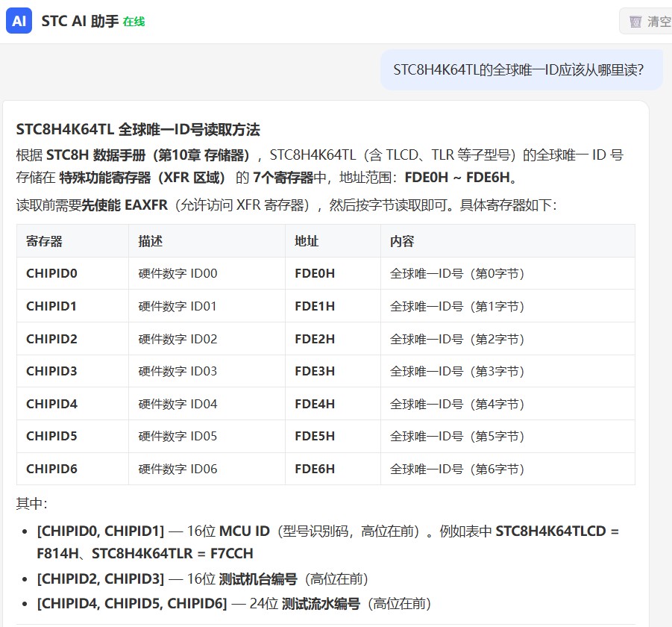Click the bold text 测试流水编号

(x=321, y=603)
